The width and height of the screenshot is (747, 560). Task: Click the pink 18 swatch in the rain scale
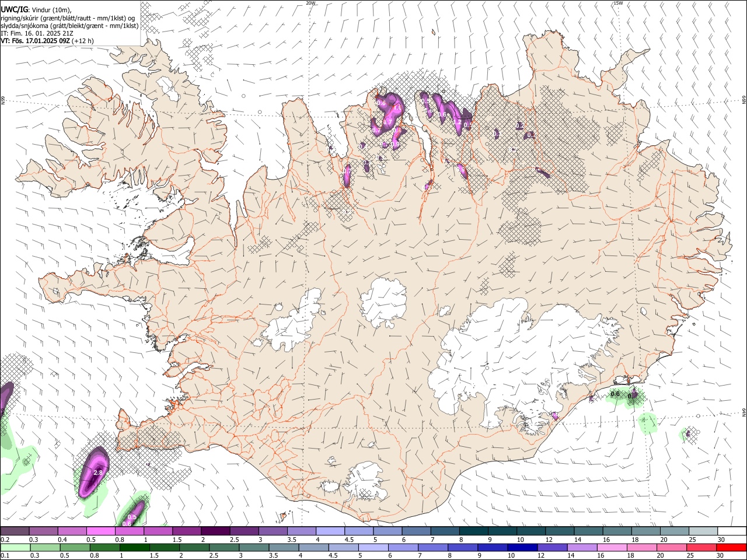click(642, 547)
